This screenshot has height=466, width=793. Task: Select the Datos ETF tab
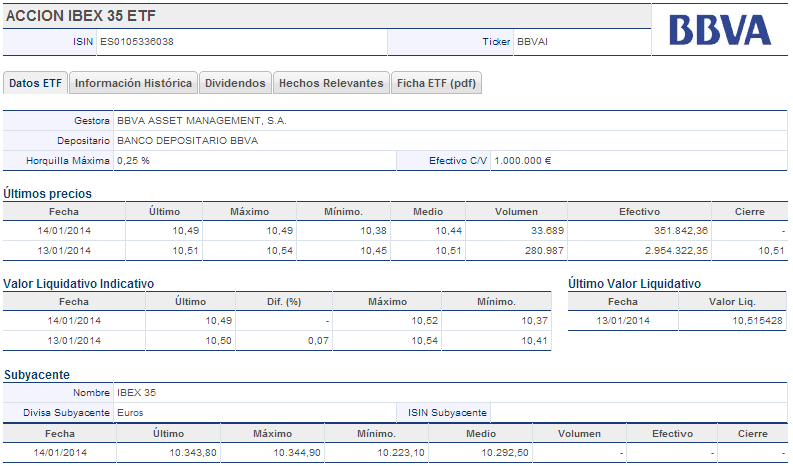pos(35,83)
